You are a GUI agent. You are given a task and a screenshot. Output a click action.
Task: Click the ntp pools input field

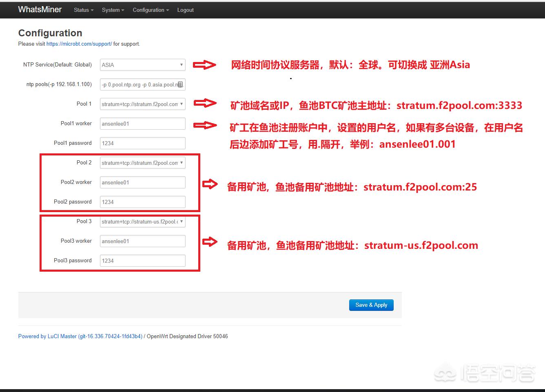(138, 84)
